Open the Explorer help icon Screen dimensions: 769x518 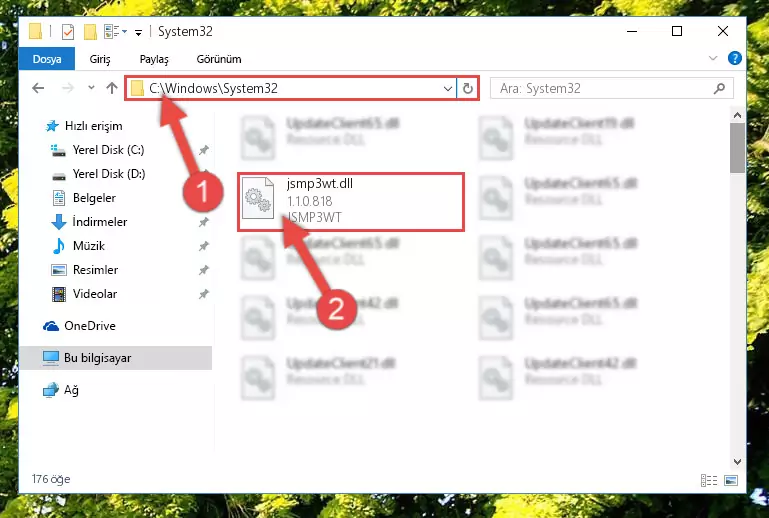[x=734, y=58]
